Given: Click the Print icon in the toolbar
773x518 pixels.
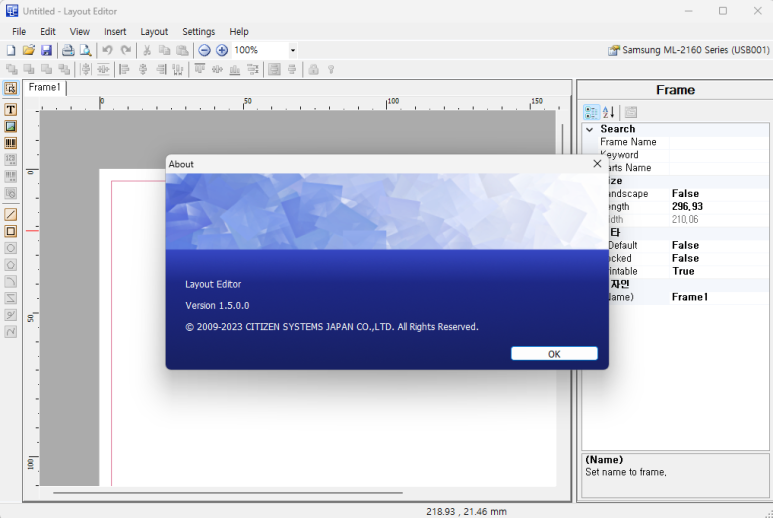Looking at the screenshot, I should click(x=68, y=50).
